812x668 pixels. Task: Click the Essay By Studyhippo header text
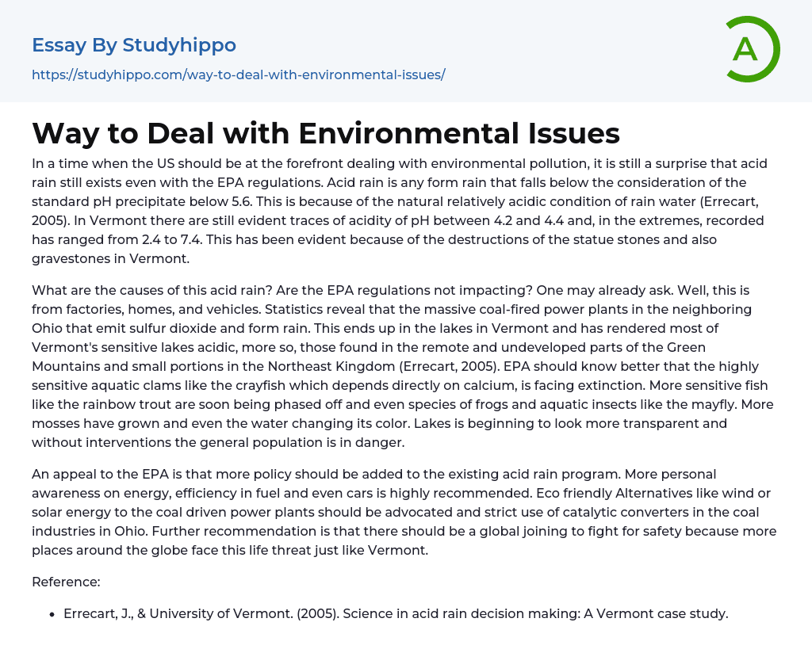click(134, 45)
